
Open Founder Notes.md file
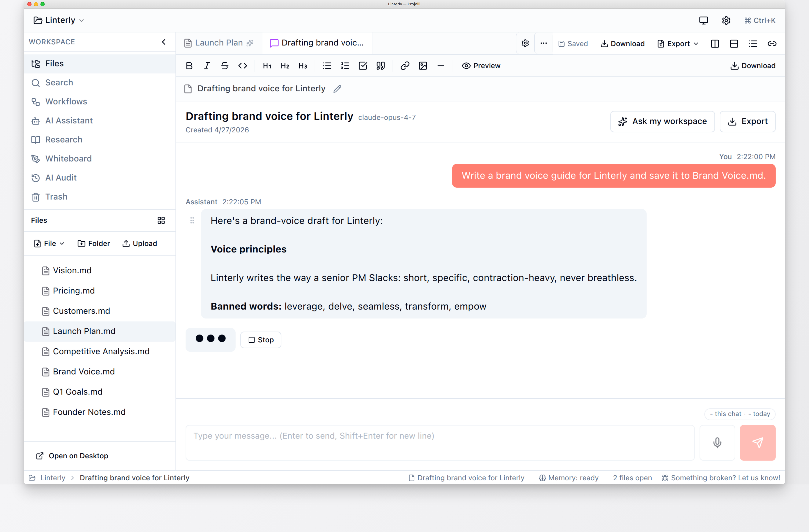100,412
